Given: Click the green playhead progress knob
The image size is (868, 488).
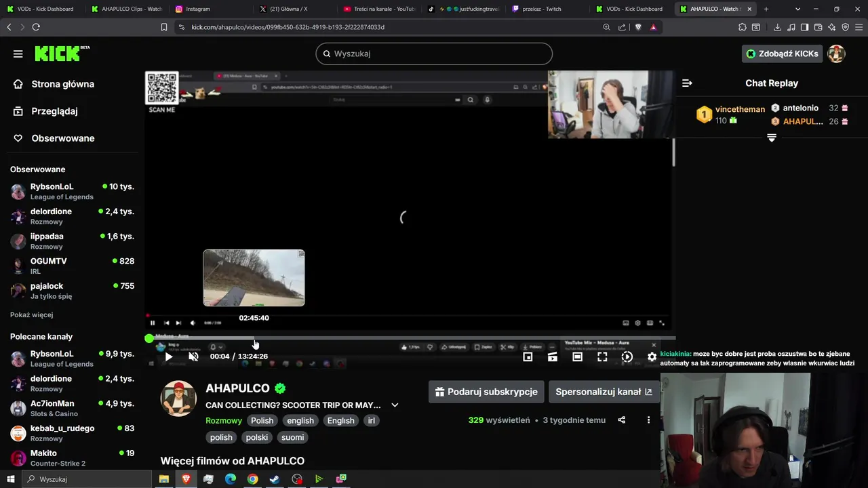Looking at the screenshot, I should tap(149, 338).
